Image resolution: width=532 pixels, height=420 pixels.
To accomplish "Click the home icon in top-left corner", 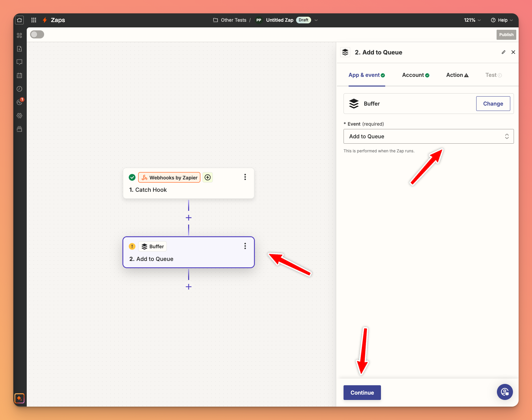I will point(19,20).
